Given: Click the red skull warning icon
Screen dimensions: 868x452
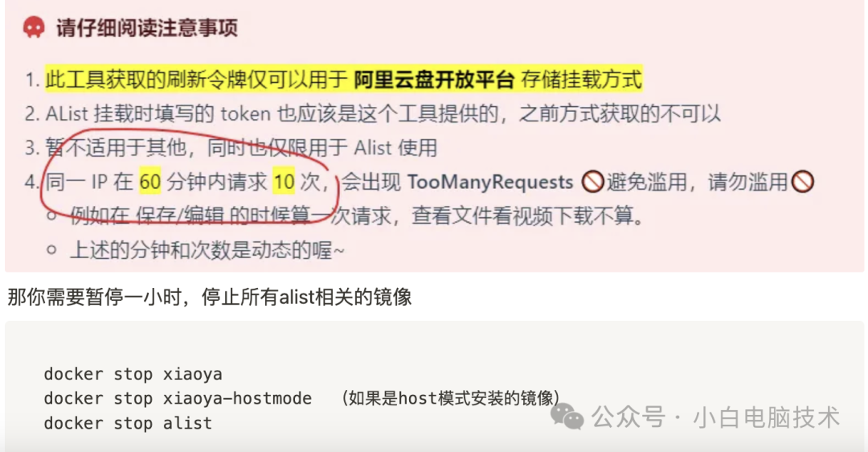Looking at the screenshot, I should coord(34,27).
